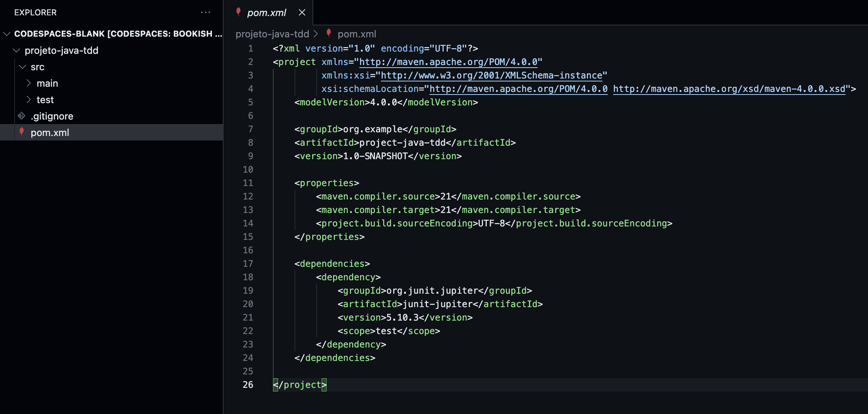This screenshot has height=414, width=868.
Task: Click the Maven icon in the pom.xml tab
Action: [238, 12]
